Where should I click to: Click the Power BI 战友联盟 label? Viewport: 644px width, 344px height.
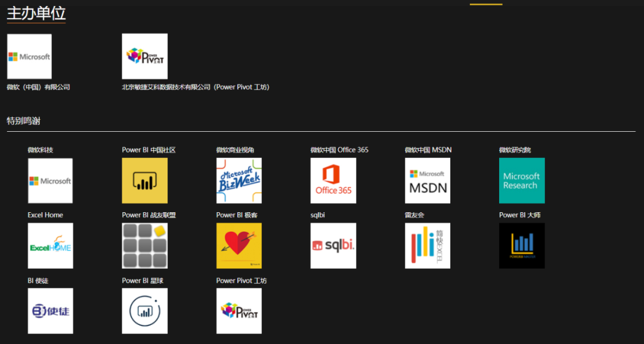[x=148, y=215]
